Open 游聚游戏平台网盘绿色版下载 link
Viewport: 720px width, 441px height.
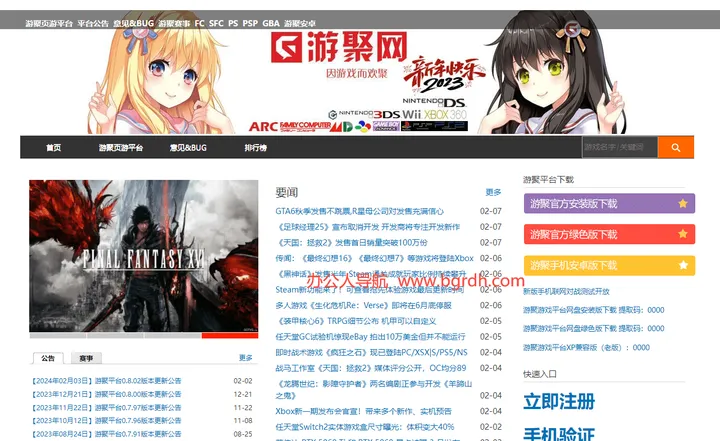coord(594,328)
